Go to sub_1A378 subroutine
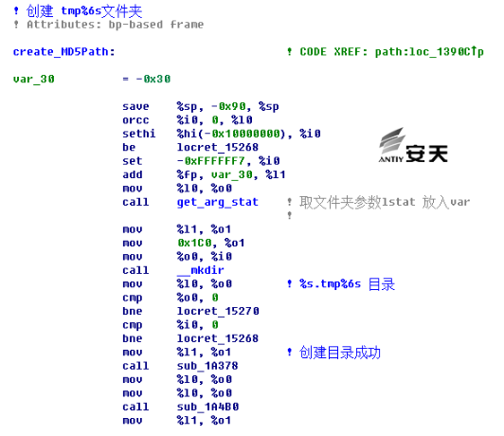 [x=207, y=366]
